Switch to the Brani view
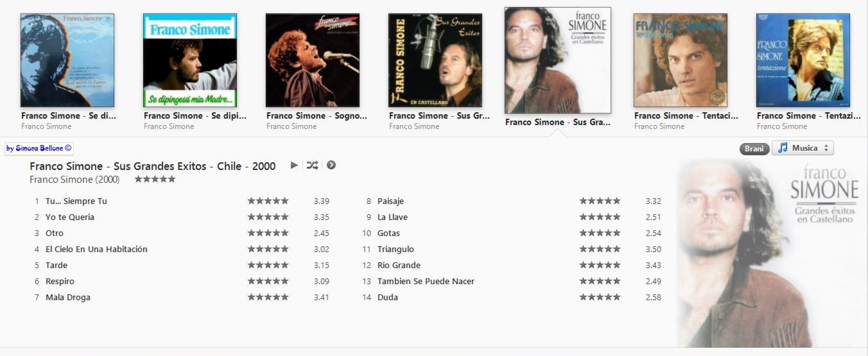The width and height of the screenshot is (868, 356). coord(754,149)
